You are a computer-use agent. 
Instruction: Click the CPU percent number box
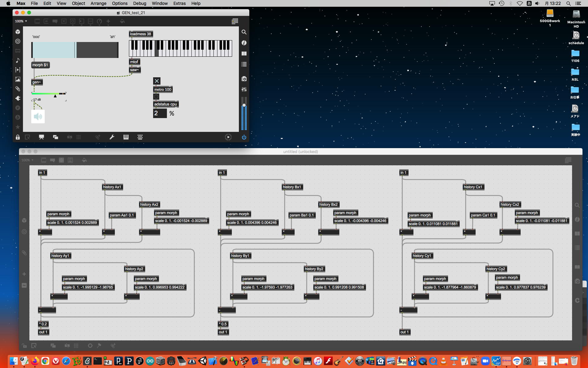pyautogui.click(x=160, y=113)
